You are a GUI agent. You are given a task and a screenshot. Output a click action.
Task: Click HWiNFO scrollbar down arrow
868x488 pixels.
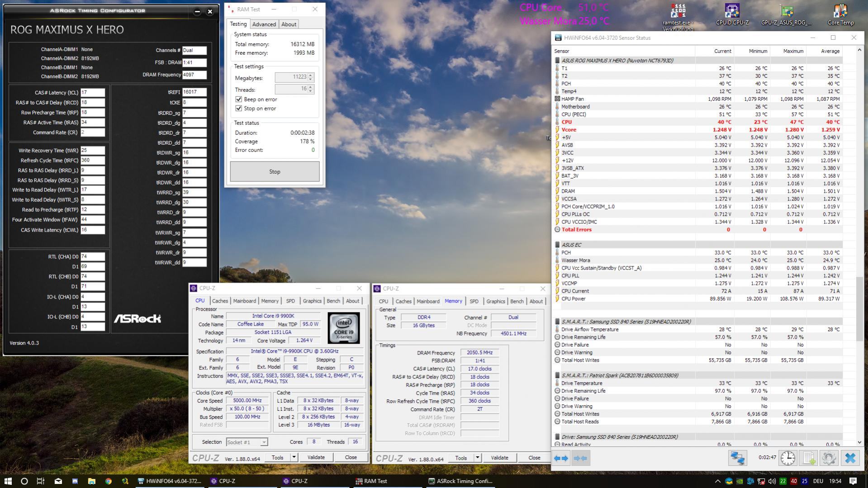(859, 442)
